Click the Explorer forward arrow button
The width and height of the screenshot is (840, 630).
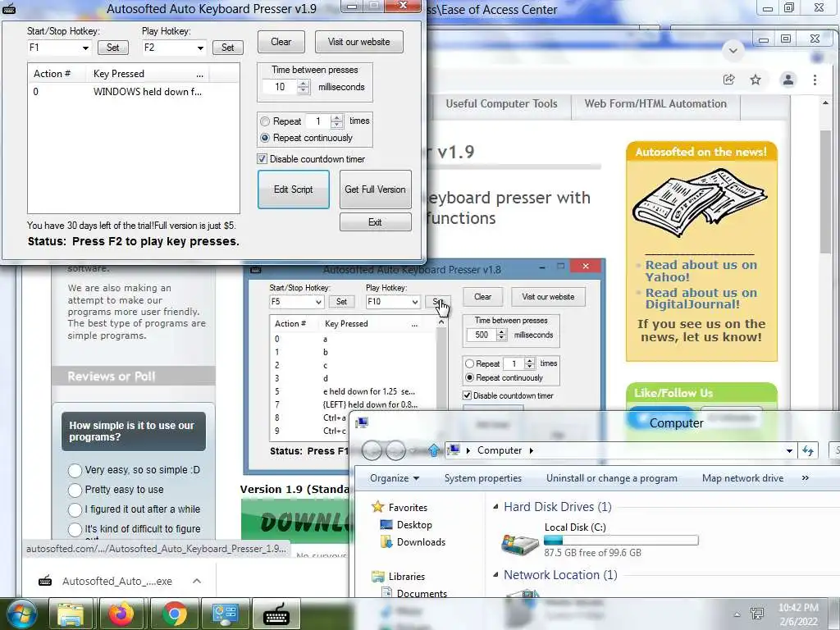(395, 450)
